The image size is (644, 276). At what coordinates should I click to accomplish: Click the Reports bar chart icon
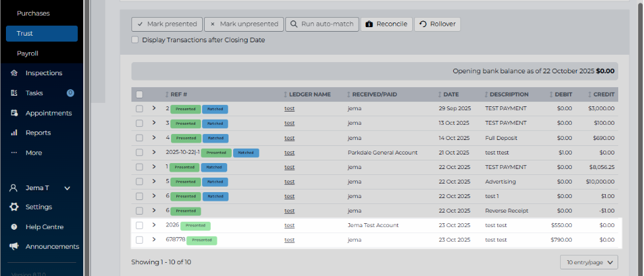click(14, 133)
